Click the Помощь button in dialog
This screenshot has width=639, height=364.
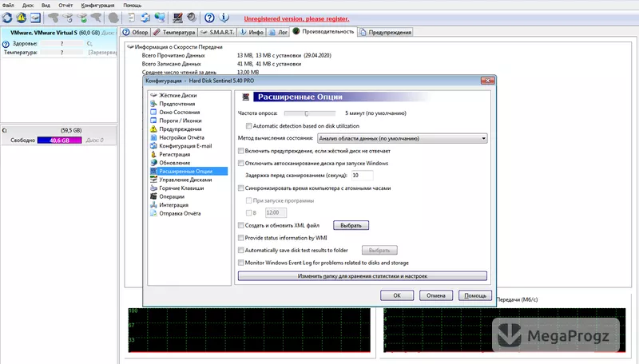tap(475, 295)
